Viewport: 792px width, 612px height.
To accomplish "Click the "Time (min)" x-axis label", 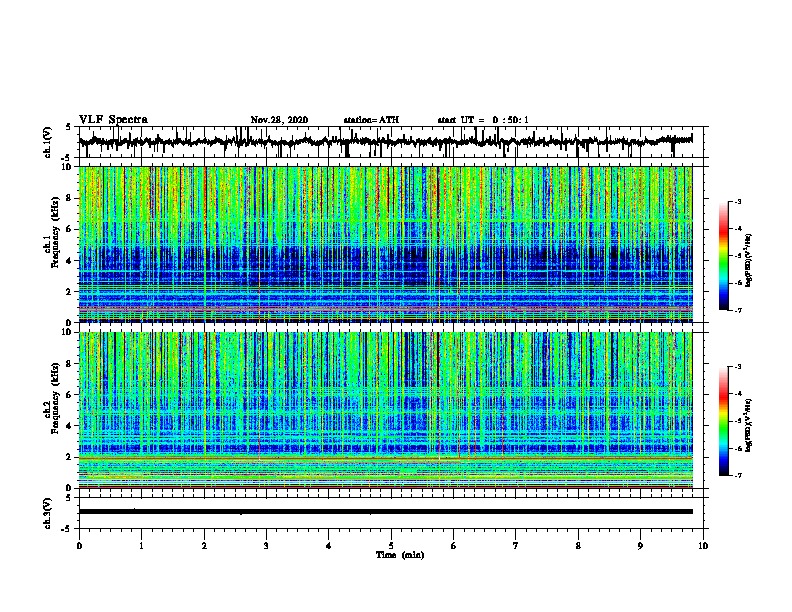I will 400,555.
